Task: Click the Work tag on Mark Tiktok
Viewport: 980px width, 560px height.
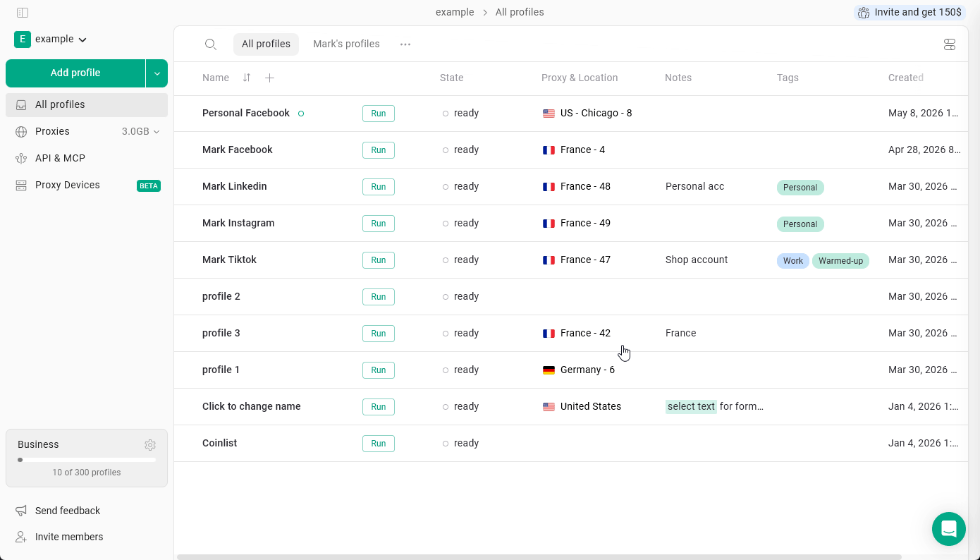Action: pyautogui.click(x=793, y=261)
